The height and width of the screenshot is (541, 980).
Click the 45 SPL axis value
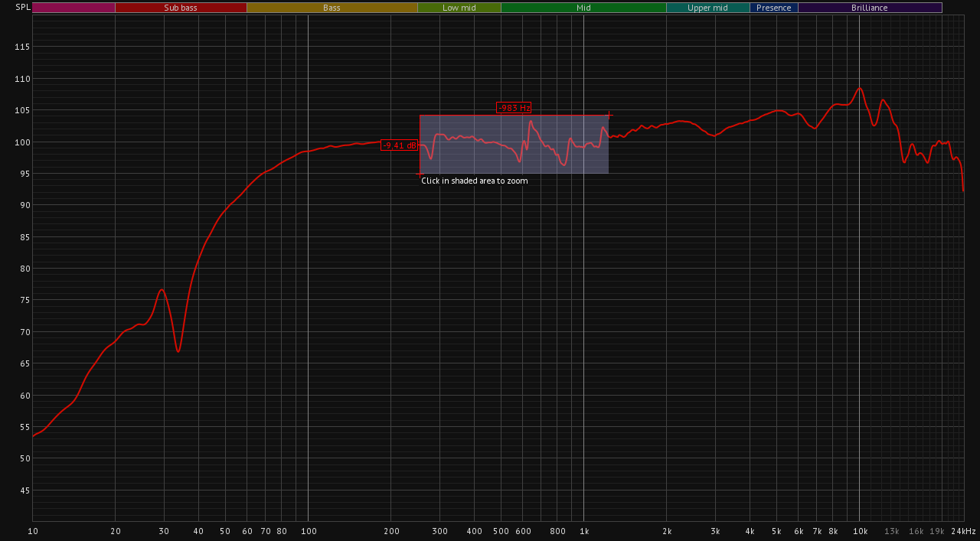24,490
